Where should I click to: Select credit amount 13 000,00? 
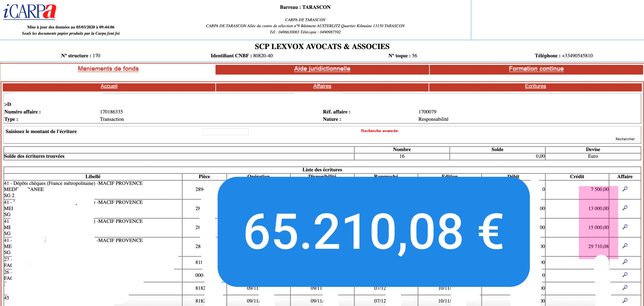pos(598,208)
